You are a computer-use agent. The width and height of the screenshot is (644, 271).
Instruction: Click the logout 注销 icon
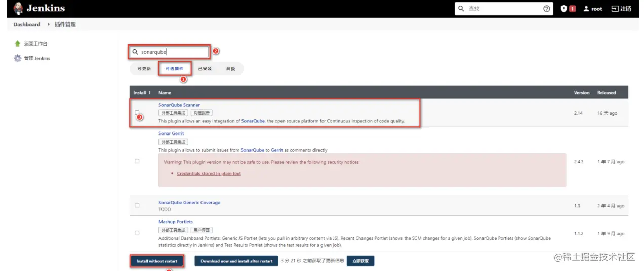615,9
